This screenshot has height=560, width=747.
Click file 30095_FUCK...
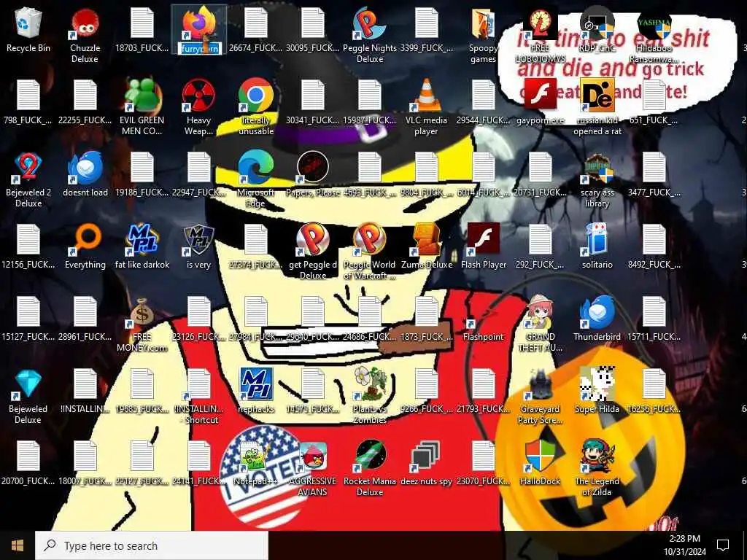(x=312, y=24)
